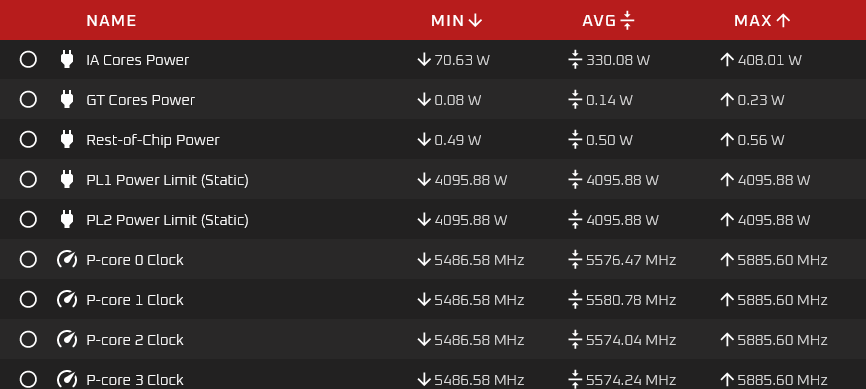Click the NAME column header
This screenshot has height=389, width=866.
coord(111,21)
